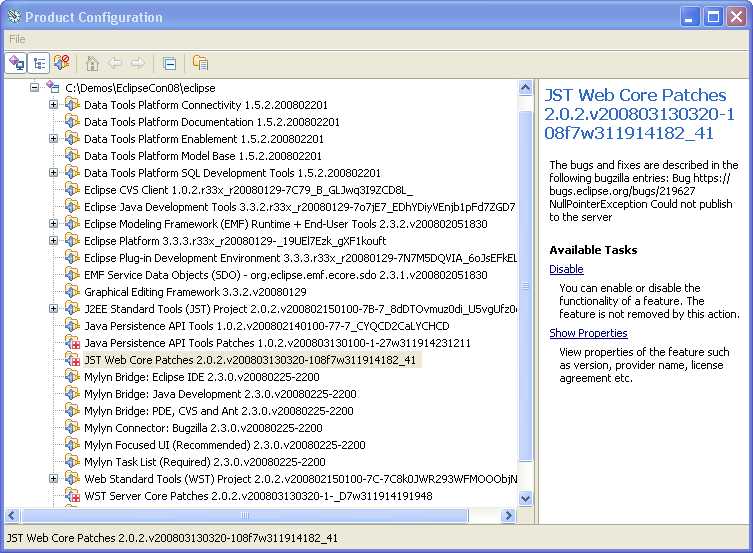Select Web Standard Tools (WST) Project label
The image size is (753, 553).
[301, 479]
